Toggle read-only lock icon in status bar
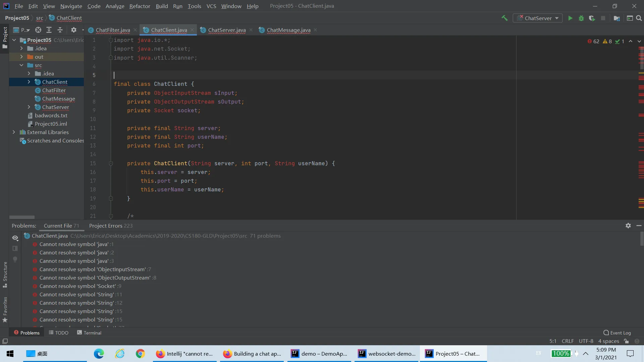Image resolution: width=644 pixels, height=362 pixels. point(626,341)
